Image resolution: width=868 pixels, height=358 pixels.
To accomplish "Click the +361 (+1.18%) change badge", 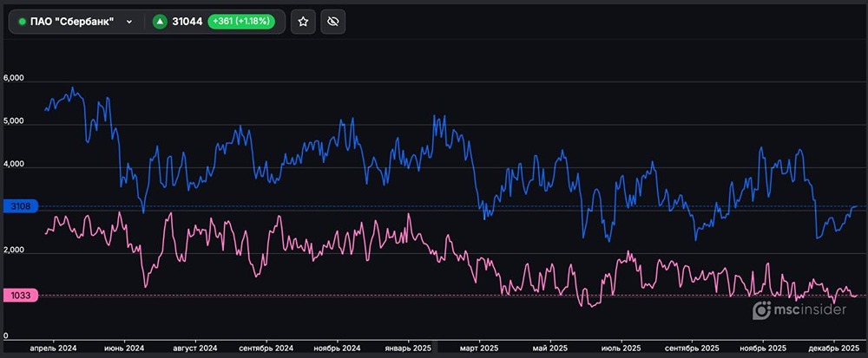I will 240,22.
